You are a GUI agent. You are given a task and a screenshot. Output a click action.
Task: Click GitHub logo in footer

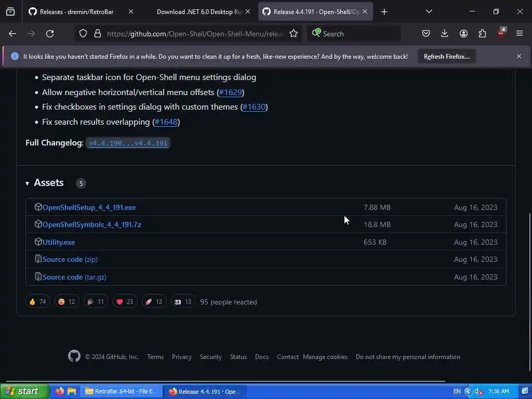(74, 356)
